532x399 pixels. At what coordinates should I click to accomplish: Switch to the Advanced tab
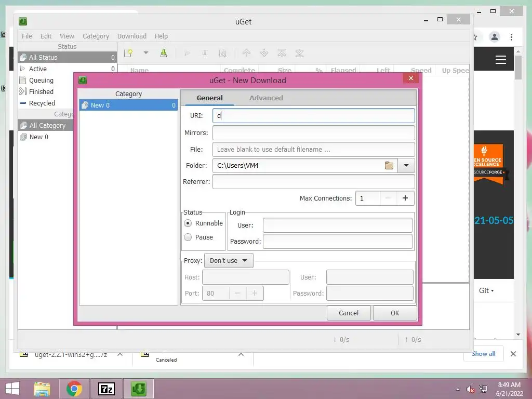tap(266, 98)
